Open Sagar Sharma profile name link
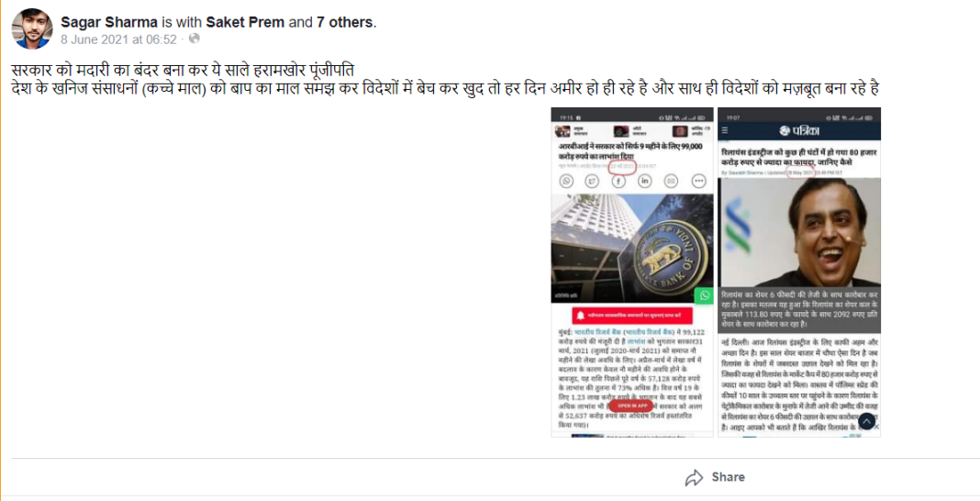The height and width of the screenshot is (501, 980). (x=109, y=23)
